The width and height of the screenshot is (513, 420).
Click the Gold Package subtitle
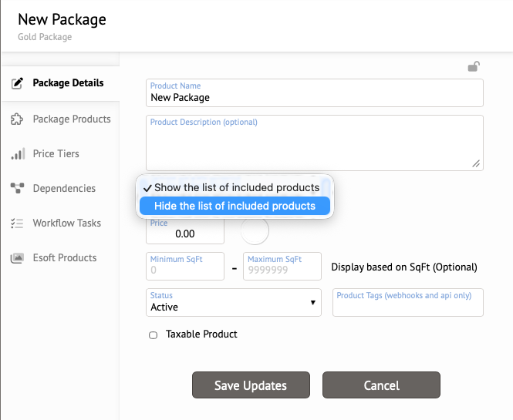coord(45,37)
